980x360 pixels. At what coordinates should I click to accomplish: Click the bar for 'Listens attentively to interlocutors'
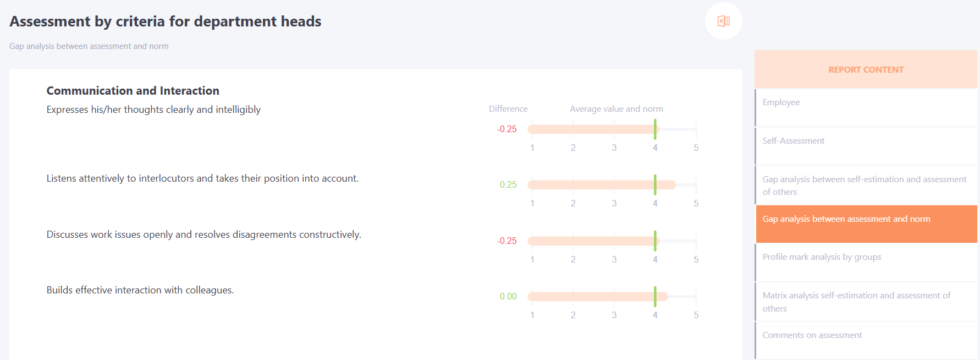coord(612,185)
